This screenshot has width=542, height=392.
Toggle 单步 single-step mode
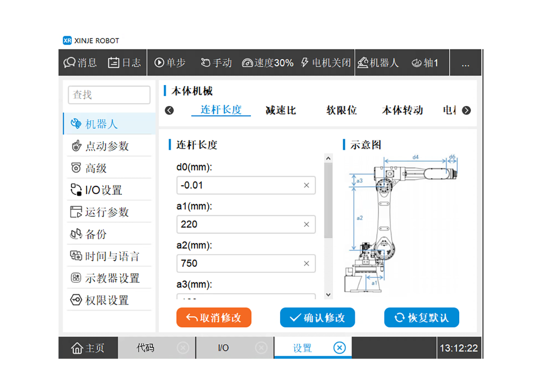[x=170, y=62]
